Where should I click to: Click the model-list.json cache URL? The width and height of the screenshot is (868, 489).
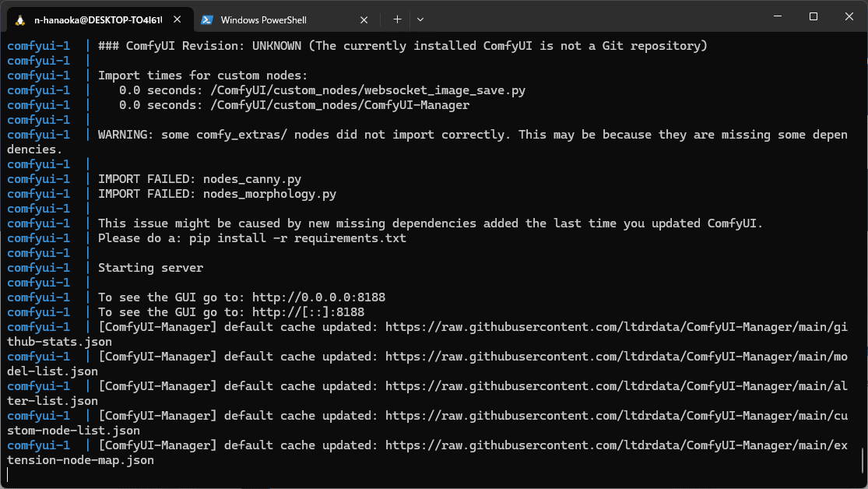coord(616,357)
